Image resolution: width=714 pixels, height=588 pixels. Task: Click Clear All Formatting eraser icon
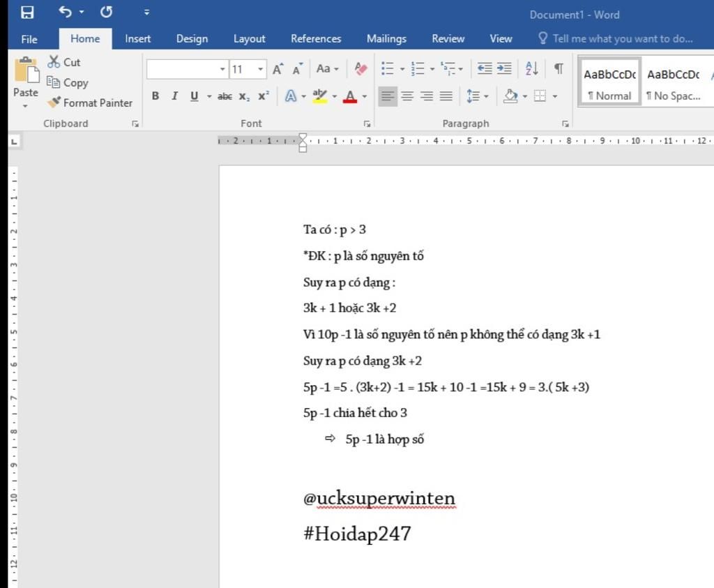pyautogui.click(x=360, y=69)
